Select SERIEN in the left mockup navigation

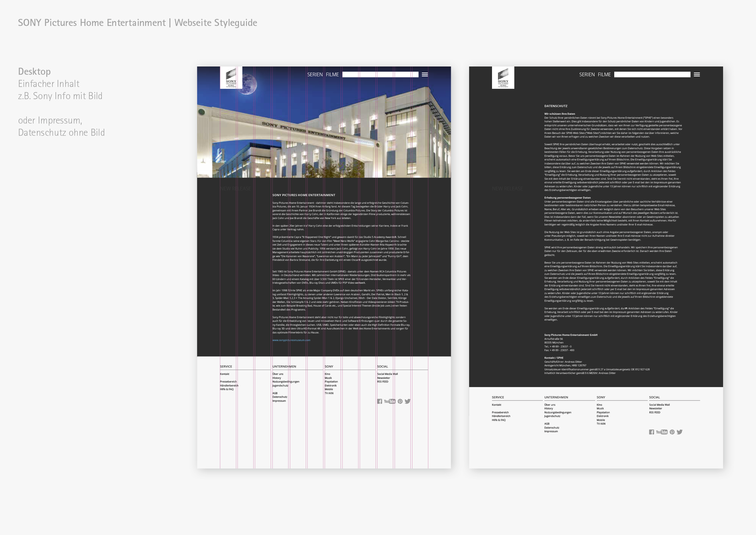point(315,74)
